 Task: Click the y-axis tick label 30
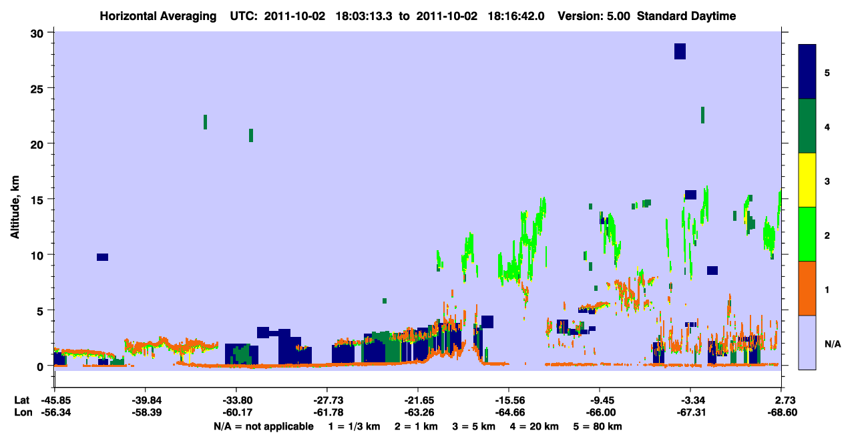click(x=39, y=33)
